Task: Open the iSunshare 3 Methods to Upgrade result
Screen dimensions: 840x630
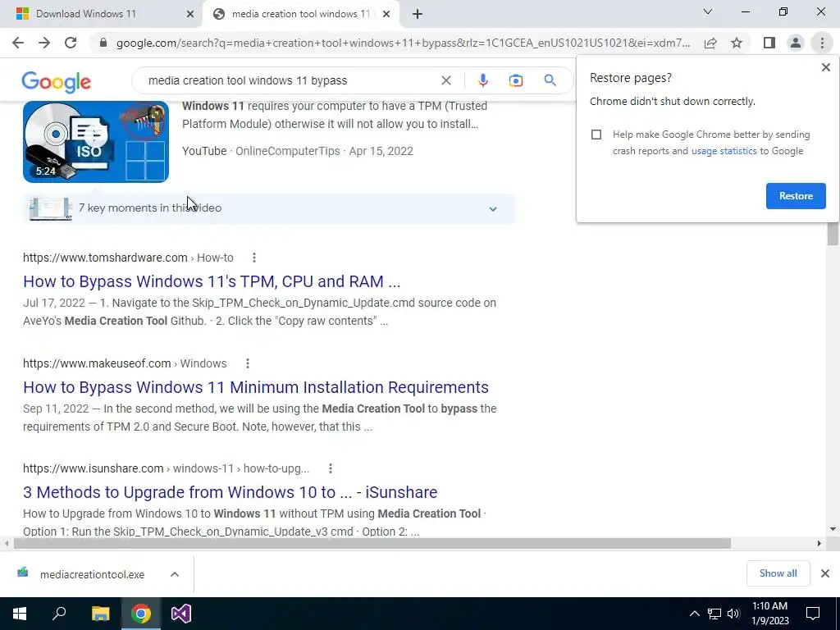Action: point(231,492)
